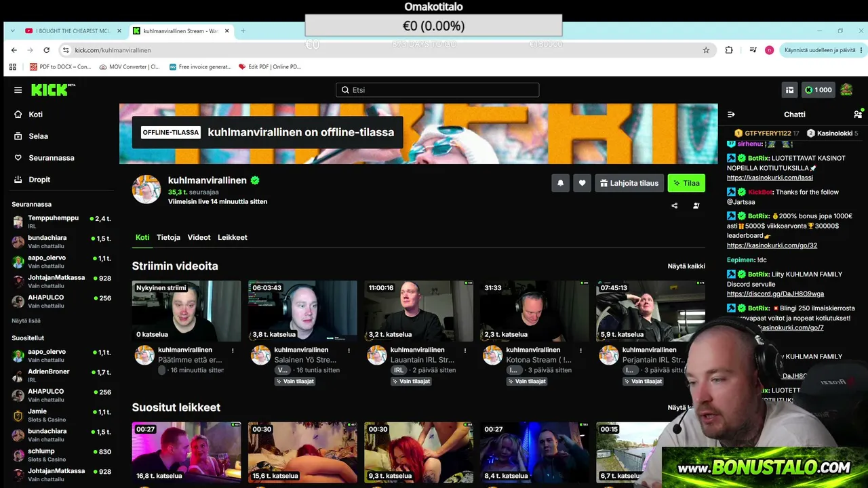
Task: Click the KICK logo
Action: pyautogui.click(x=51, y=89)
